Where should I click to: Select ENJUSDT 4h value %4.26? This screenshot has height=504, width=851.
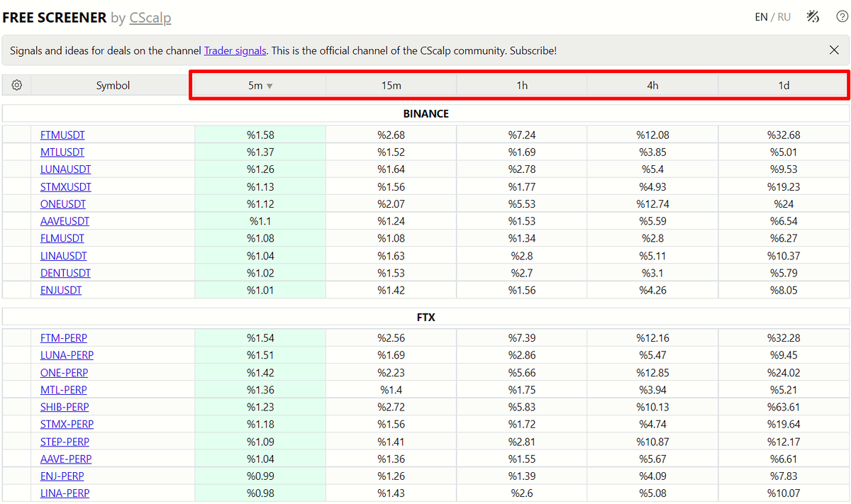[652, 290]
